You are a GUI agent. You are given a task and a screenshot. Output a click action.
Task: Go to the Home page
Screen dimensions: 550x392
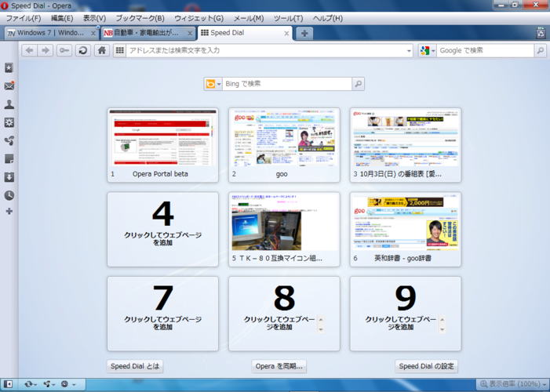coord(102,50)
